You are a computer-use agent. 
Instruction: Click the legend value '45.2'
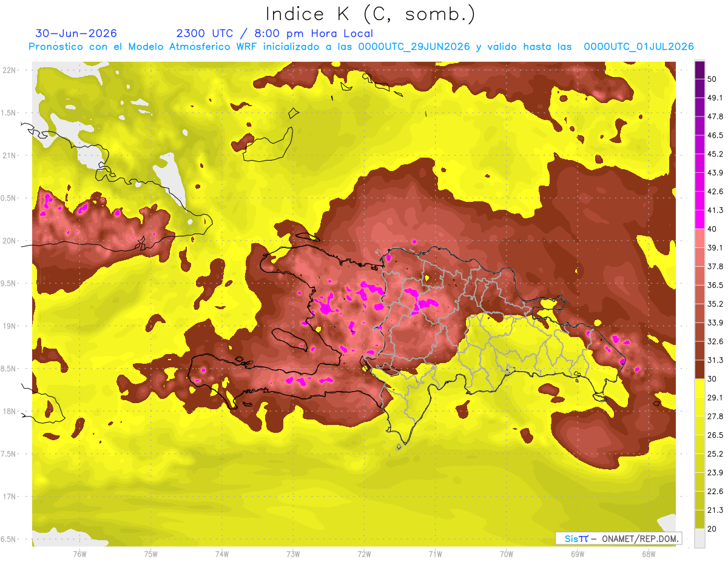[x=716, y=154]
